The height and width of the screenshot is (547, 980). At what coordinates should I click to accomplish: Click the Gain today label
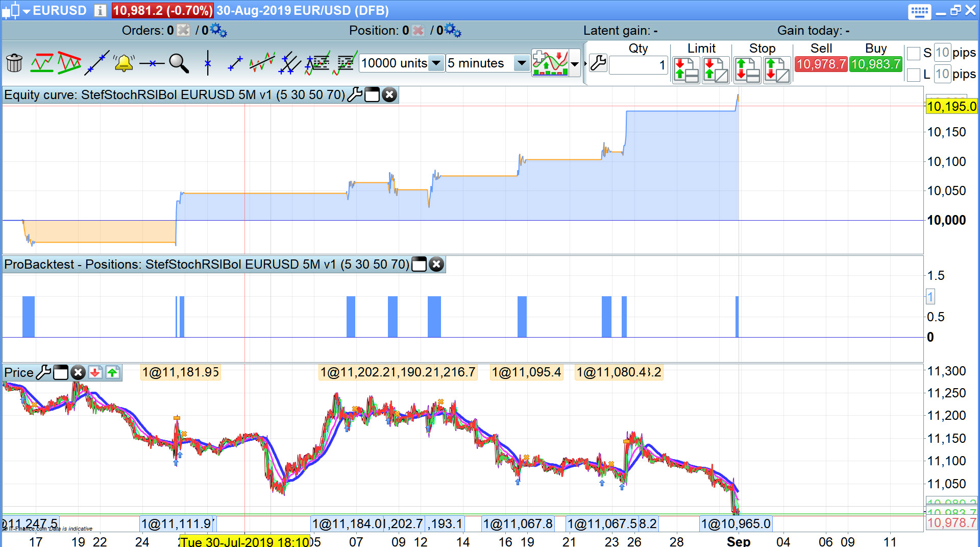coord(814,31)
